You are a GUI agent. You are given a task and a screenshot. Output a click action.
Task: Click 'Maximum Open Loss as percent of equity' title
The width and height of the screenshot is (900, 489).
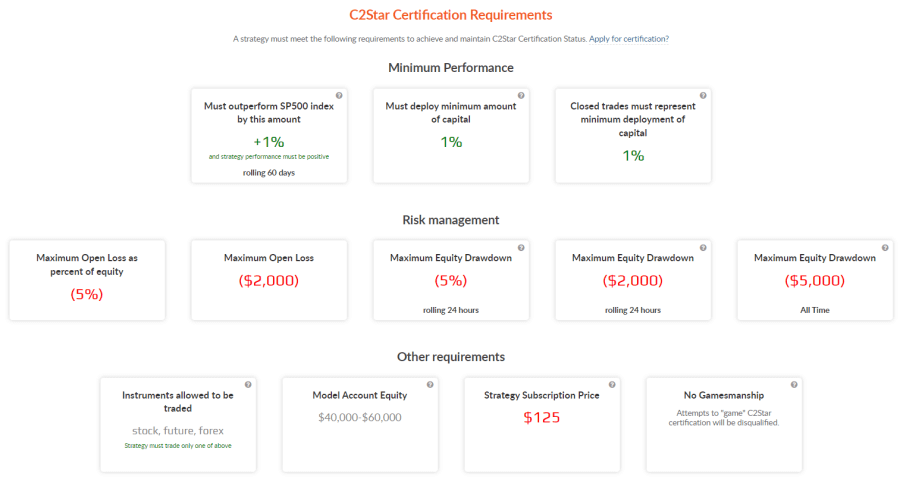pyautogui.click(x=87, y=265)
